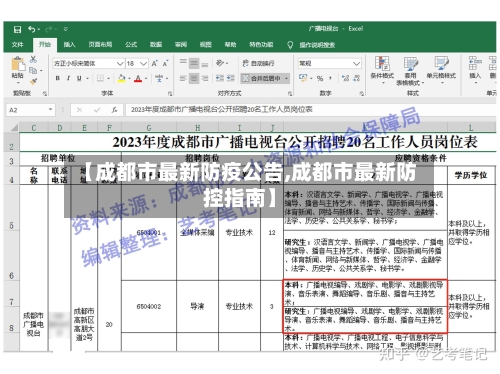Click the Comma Style icon
The height and width of the screenshot is (374, 500).
pyautogui.click(x=330, y=78)
